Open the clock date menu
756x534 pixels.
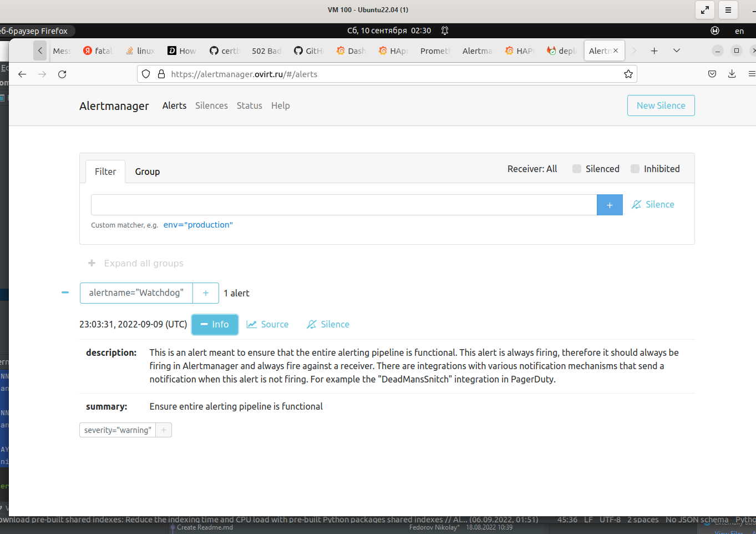pos(389,31)
